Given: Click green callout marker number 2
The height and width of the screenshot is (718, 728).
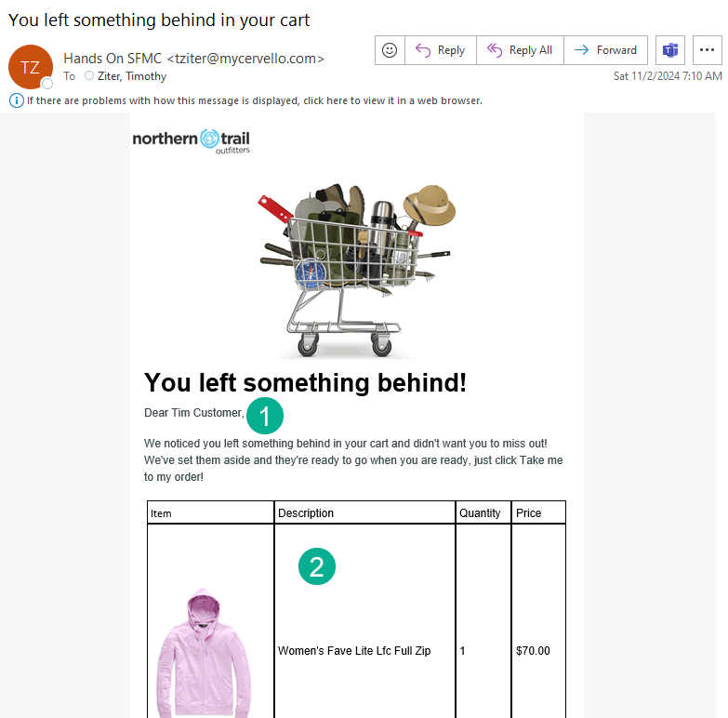Looking at the screenshot, I should (316, 566).
